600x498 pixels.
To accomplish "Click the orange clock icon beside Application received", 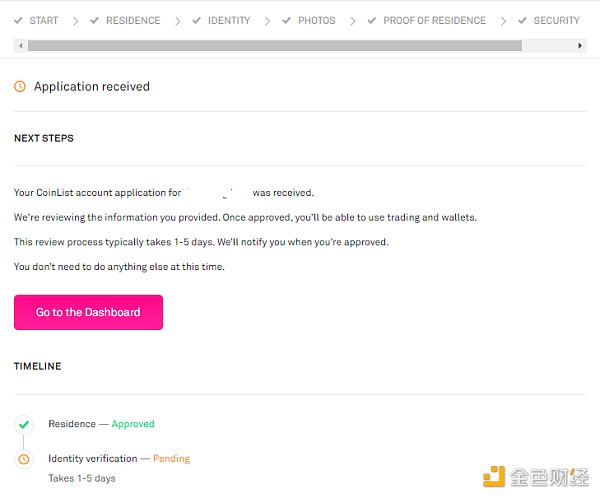I will (20, 87).
